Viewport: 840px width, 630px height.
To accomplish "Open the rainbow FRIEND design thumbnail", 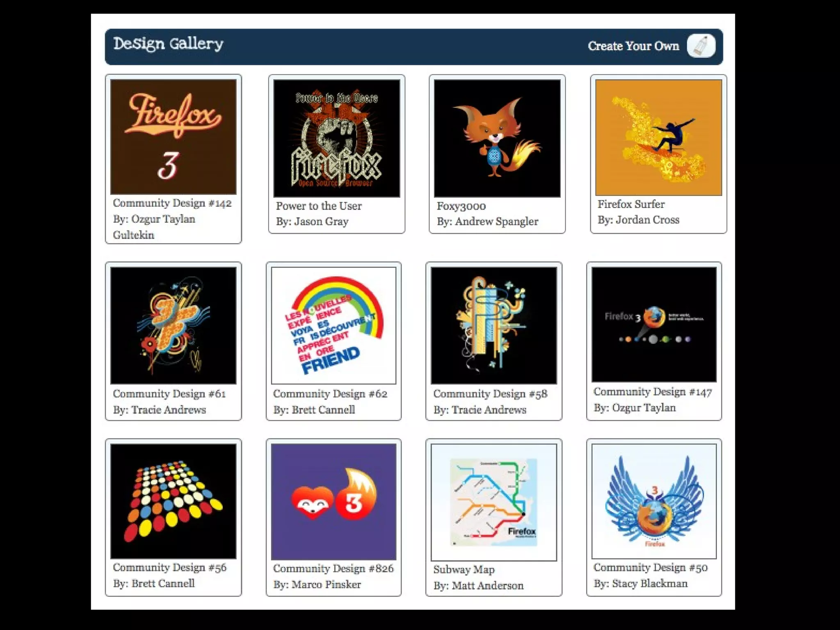I will point(333,325).
